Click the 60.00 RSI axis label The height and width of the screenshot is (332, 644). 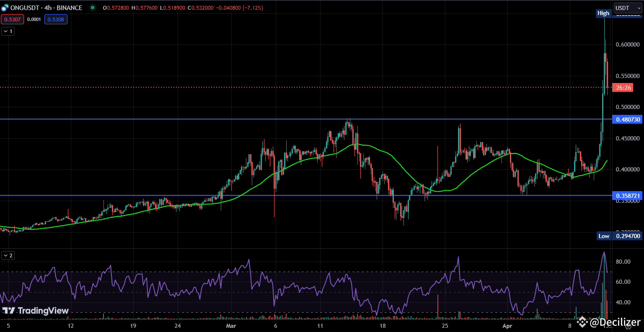(x=623, y=282)
